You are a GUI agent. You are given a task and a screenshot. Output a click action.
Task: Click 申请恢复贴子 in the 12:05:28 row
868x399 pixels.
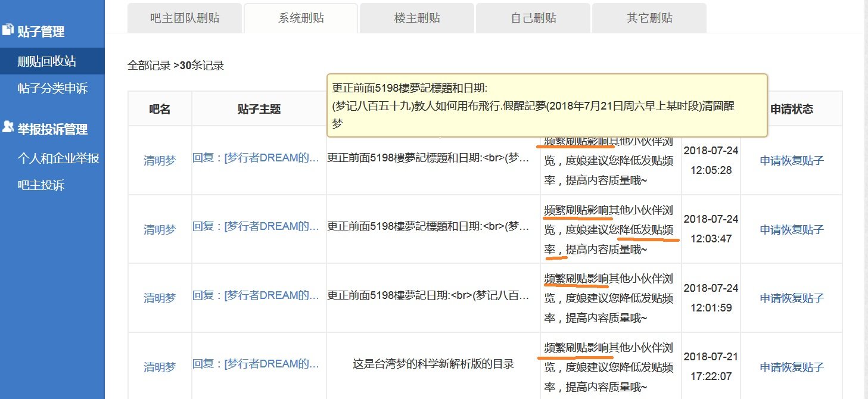[792, 161]
